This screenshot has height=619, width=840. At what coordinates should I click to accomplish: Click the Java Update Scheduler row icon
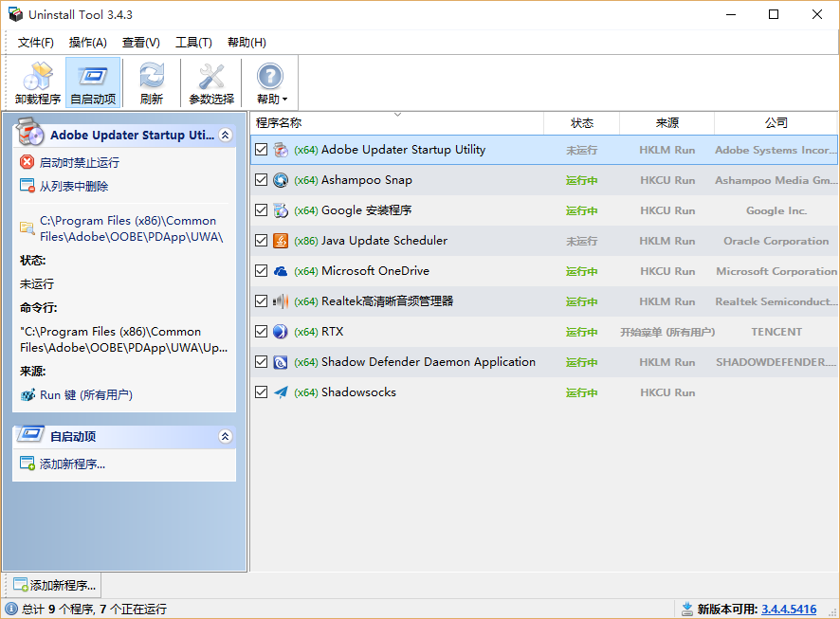coord(281,241)
